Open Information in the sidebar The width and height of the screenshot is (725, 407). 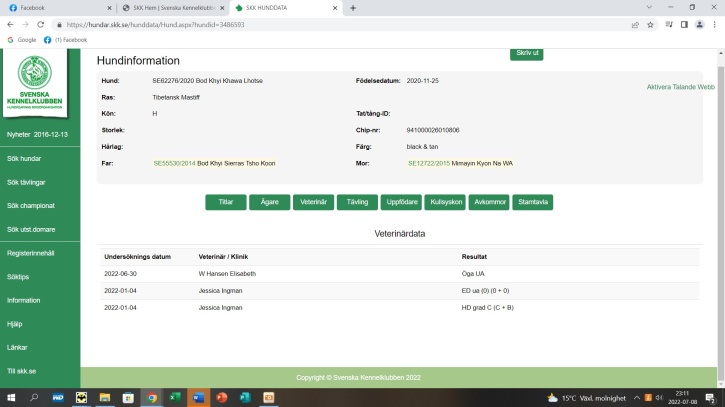pos(24,300)
